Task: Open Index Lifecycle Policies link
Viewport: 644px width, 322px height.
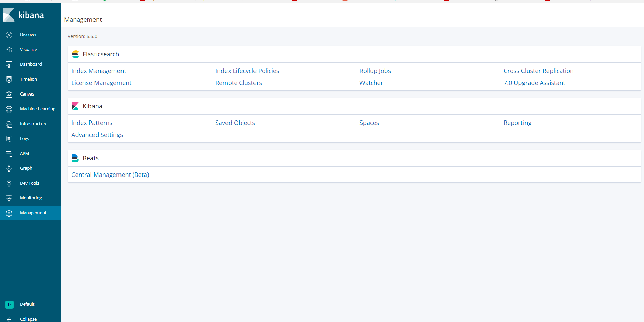Action: 247,71
